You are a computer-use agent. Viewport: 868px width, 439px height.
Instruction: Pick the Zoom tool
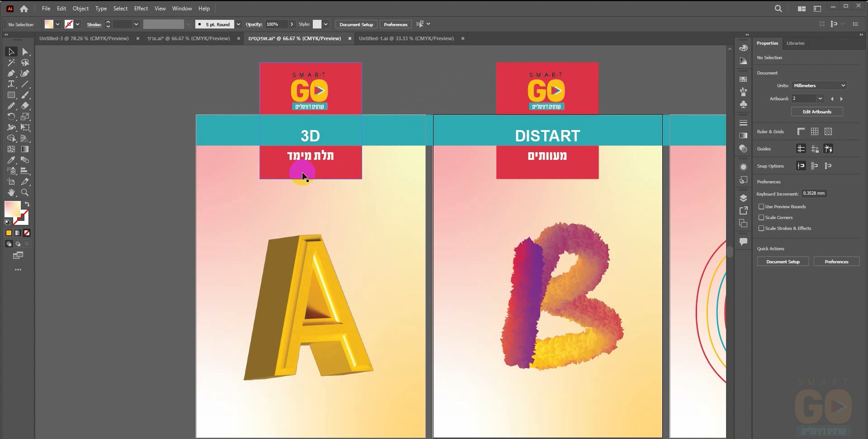tap(25, 193)
